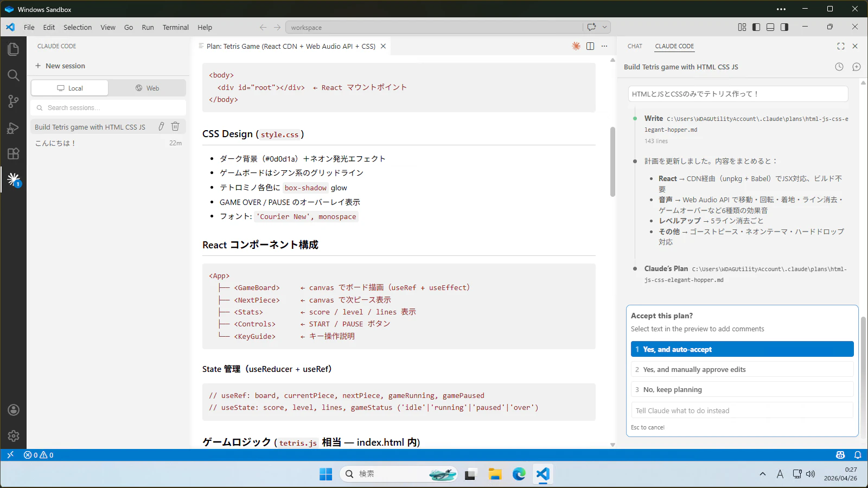This screenshot has height=488, width=868.
Task: Open Claude's Plan file link
Action: pyautogui.click(x=745, y=274)
